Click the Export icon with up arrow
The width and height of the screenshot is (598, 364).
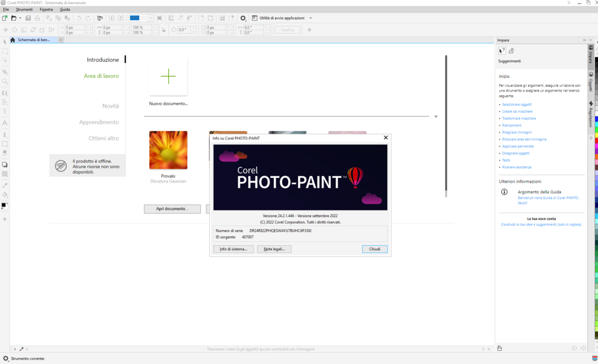(x=121, y=18)
